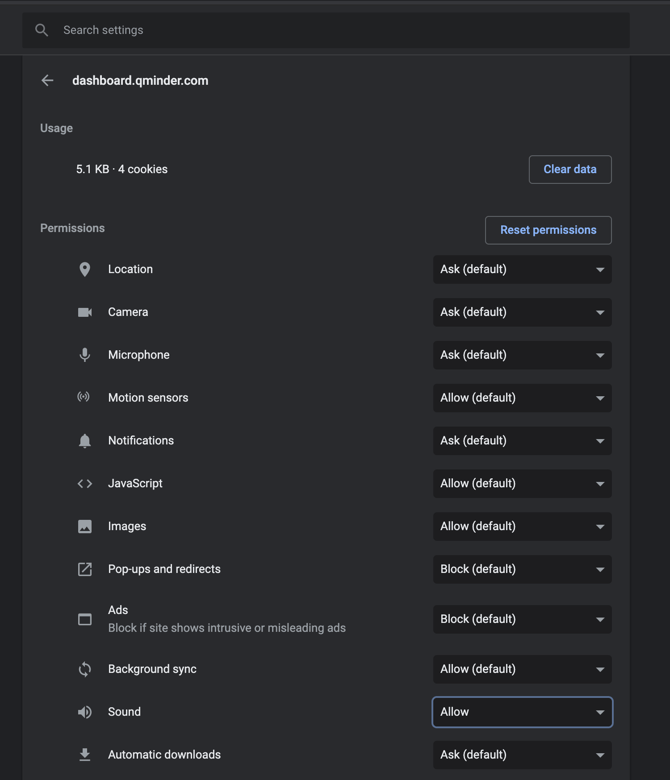Screen dimensions: 670x780
Task: Click the Automatic downloads icon
Action: pyautogui.click(x=85, y=755)
